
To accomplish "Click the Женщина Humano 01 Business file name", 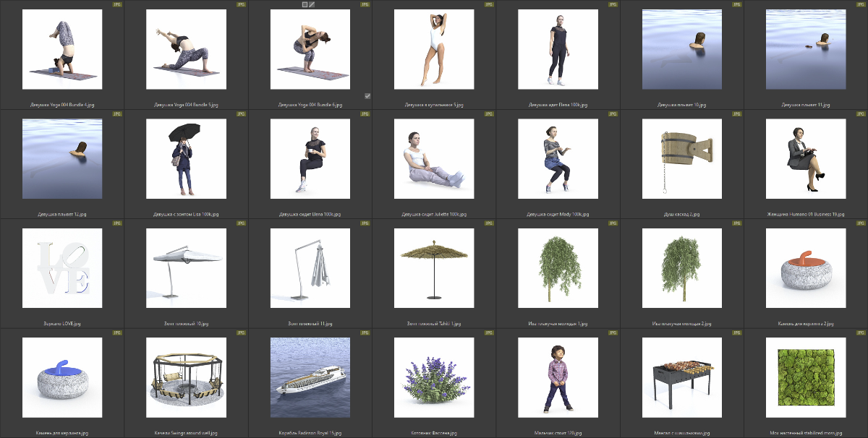I will (x=806, y=214).
